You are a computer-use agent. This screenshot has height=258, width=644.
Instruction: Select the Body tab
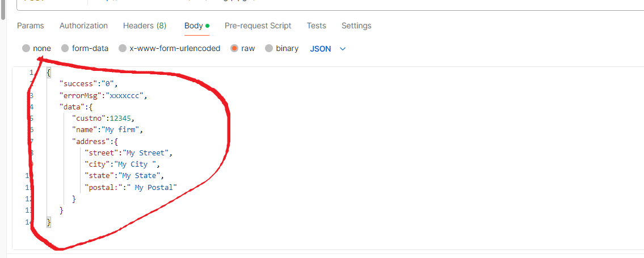(x=193, y=26)
